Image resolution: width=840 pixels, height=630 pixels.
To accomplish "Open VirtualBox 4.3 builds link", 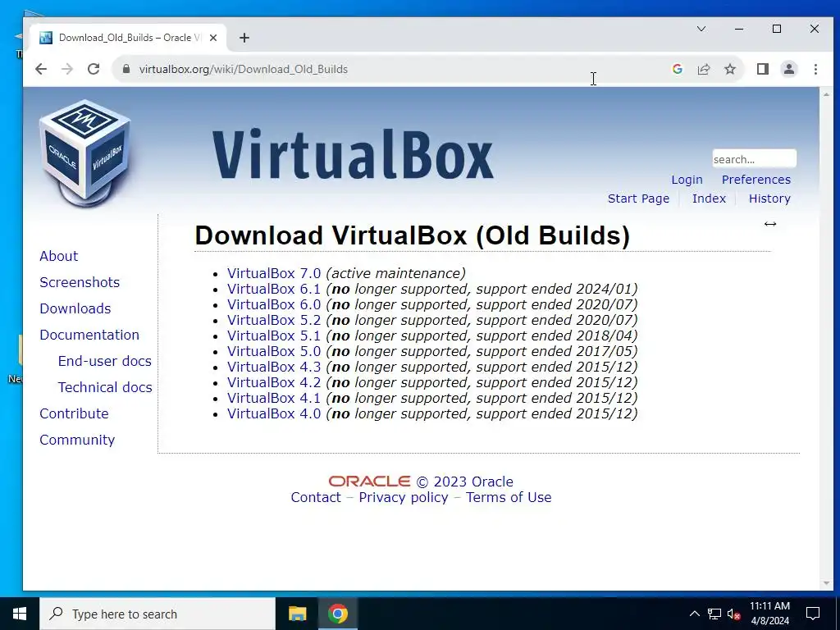I will coord(274,367).
